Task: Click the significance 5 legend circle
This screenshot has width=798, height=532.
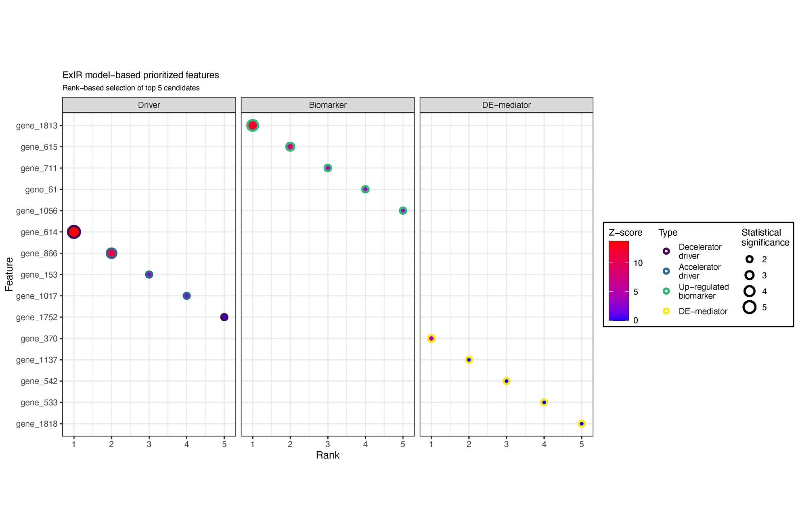Action: [x=750, y=308]
